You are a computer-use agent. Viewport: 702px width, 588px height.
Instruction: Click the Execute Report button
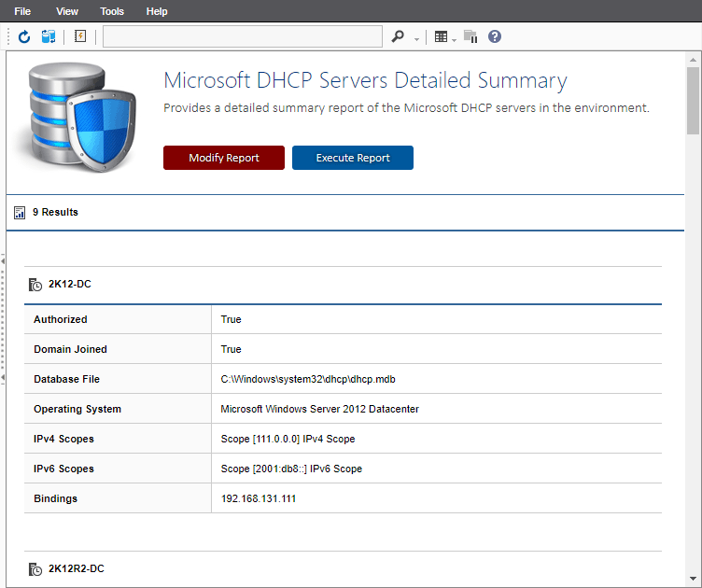click(x=353, y=158)
